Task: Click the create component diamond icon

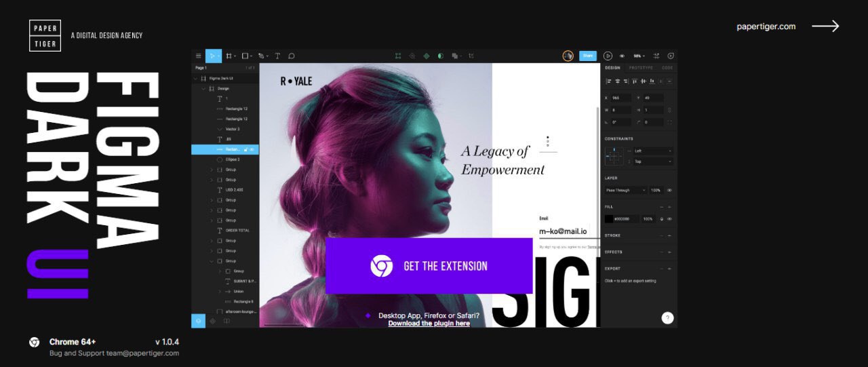Action: [427, 56]
